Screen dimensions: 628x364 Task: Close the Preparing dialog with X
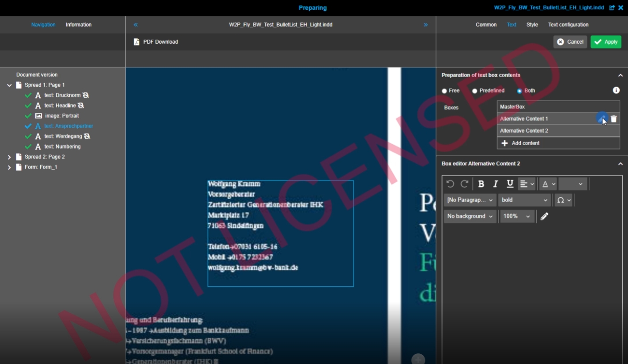pos(621,8)
